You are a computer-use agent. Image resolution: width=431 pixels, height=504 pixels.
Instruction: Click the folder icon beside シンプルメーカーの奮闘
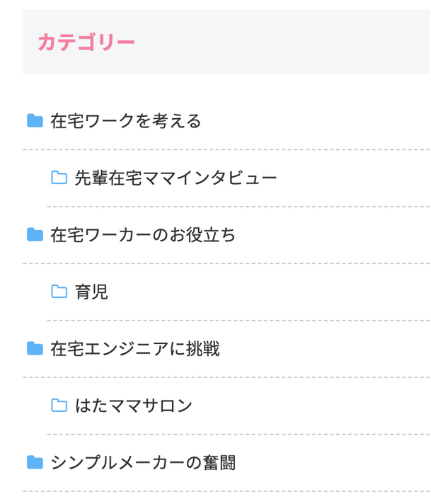click(35, 462)
